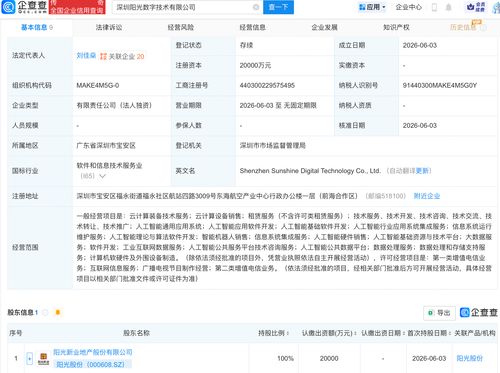Switch to the 法律诉讼 tab
This screenshot has height=373, width=500.
[x=109, y=27]
